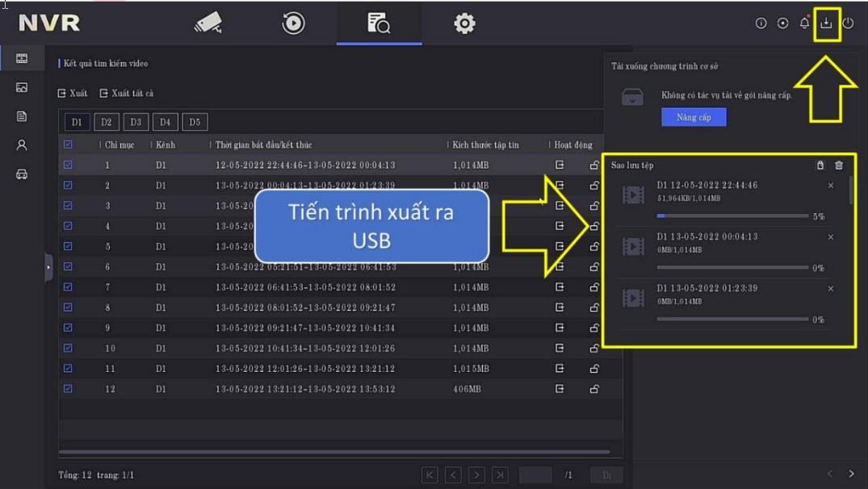Viewport: 868px width, 489px height.
Task: Click the power shutdown icon
Action: (x=848, y=23)
